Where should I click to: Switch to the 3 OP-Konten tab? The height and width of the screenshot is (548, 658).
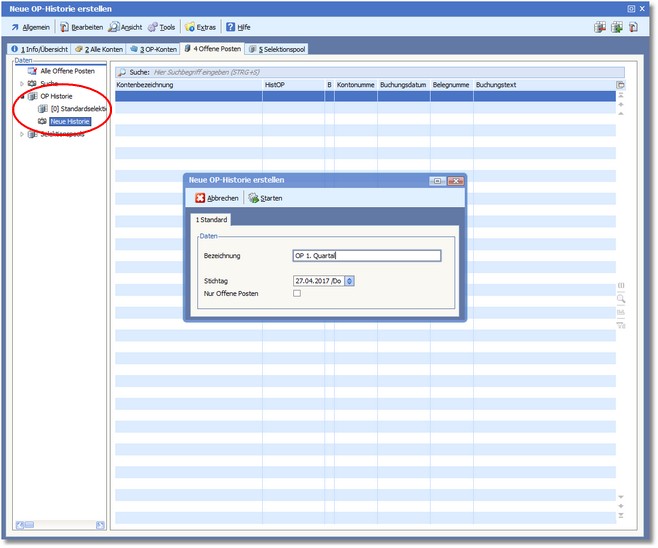click(153, 48)
